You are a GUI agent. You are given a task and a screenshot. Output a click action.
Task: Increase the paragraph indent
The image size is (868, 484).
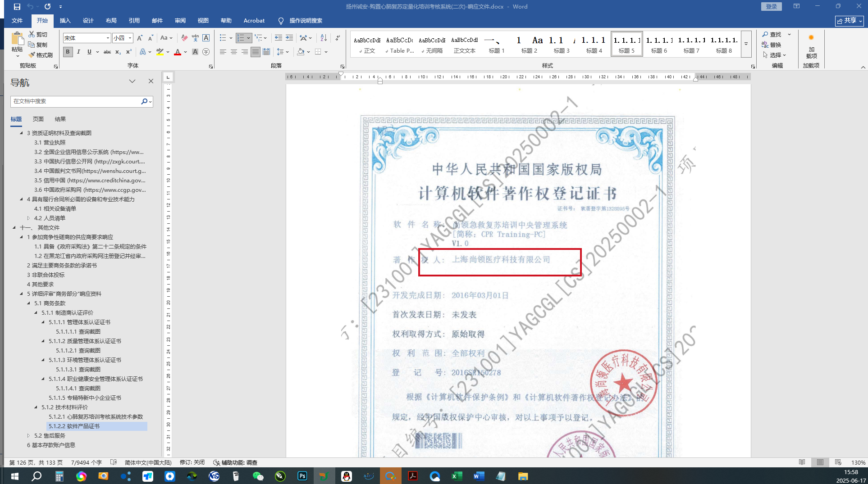tap(289, 38)
